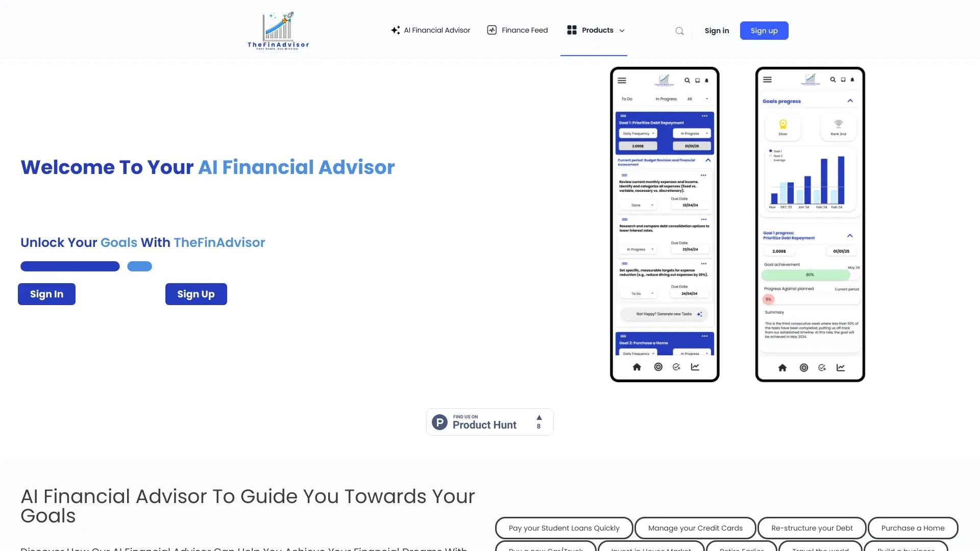The height and width of the screenshot is (551, 980).
Task: Click the AI Financial Advisor sparkle icon
Action: tap(395, 30)
